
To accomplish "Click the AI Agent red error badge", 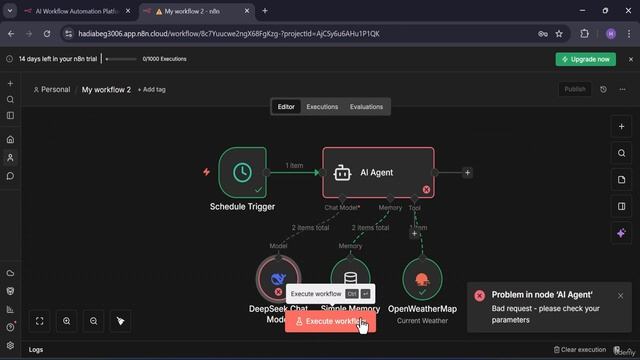I will 426,189.
